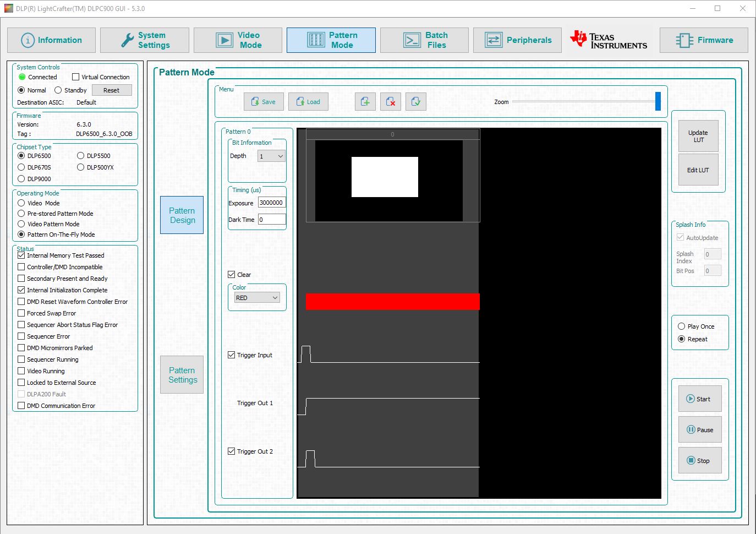Select DLP670S chipset type
Viewport: 756px width, 534px height.
click(21, 167)
